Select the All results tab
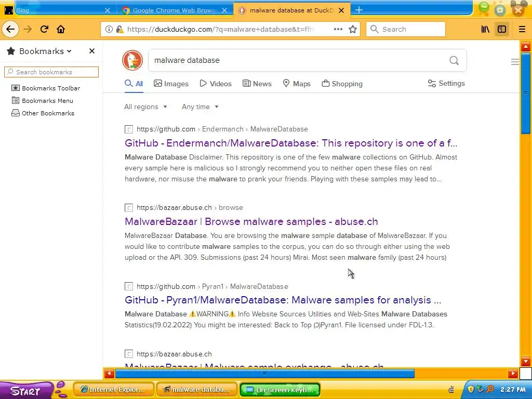This screenshot has height=399, width=532. pos(134,84)
